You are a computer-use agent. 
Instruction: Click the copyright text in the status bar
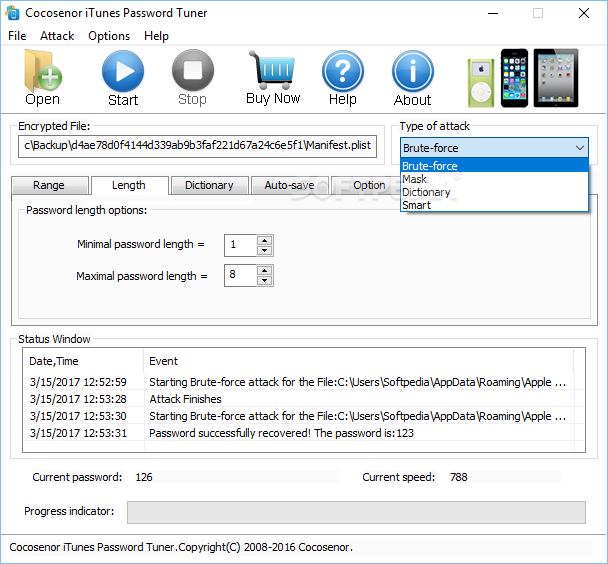(x=181, y=547)
